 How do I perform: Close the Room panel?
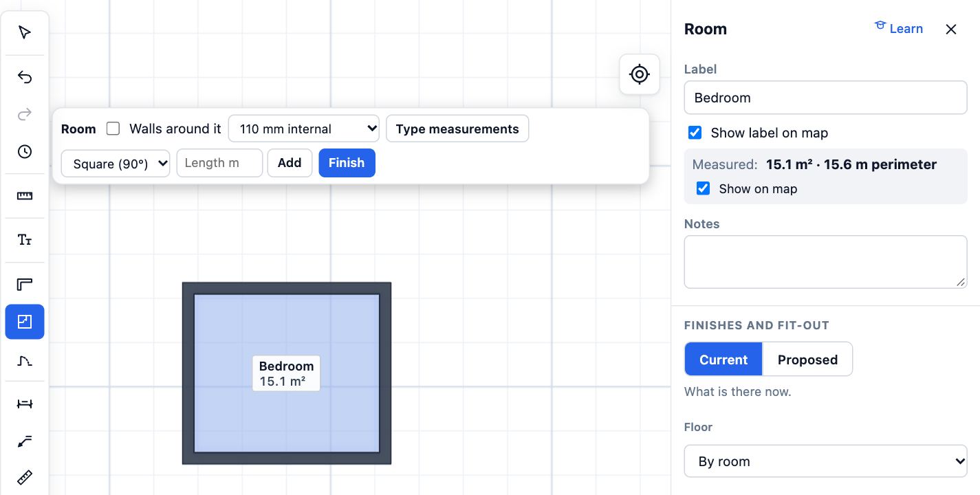951,29
